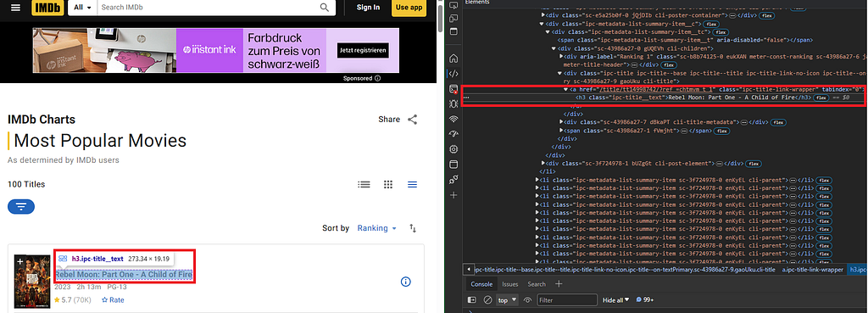The width and height of the screenshot is (868, 313).
Task: Open the All search category dropdown
Action: (x=82, y=7)
